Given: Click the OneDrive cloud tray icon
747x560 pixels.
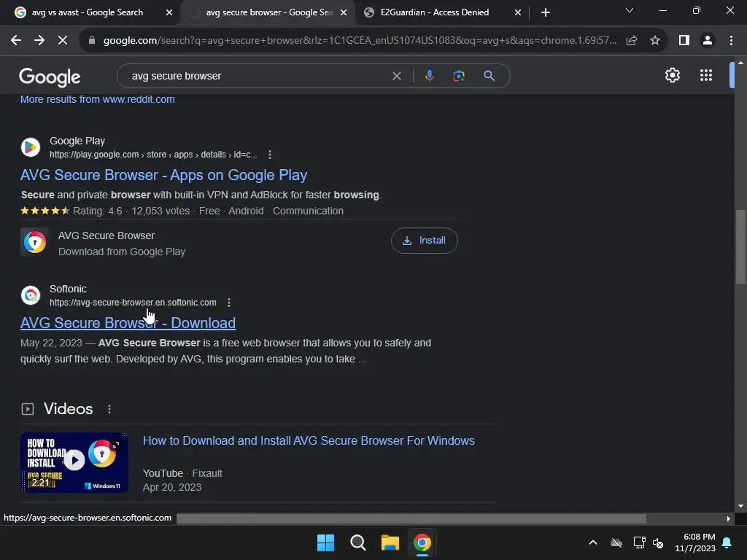Looking at the screenshot, I should point(616,542).
